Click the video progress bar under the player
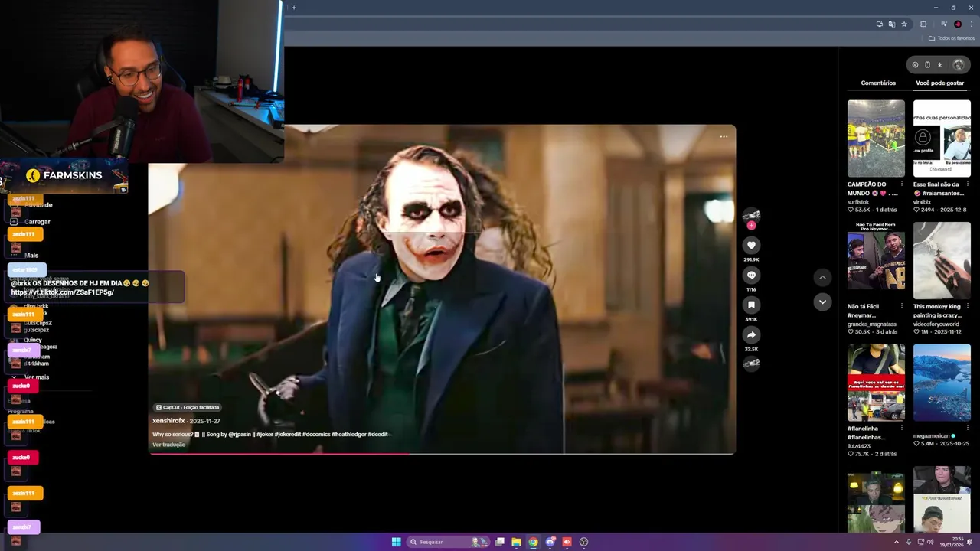The image size is (980, 551). coord(442,454)
